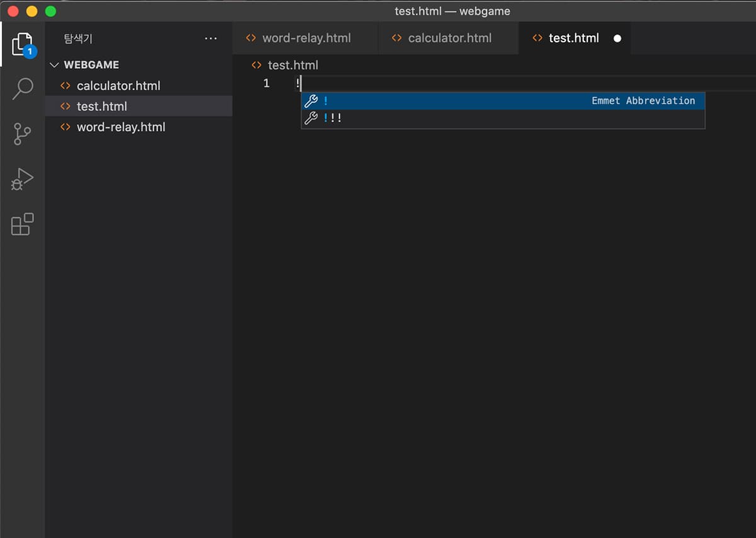Click line number 1 in the editor
The height and width of the screenshot is (538, 756).
[266, 83]
